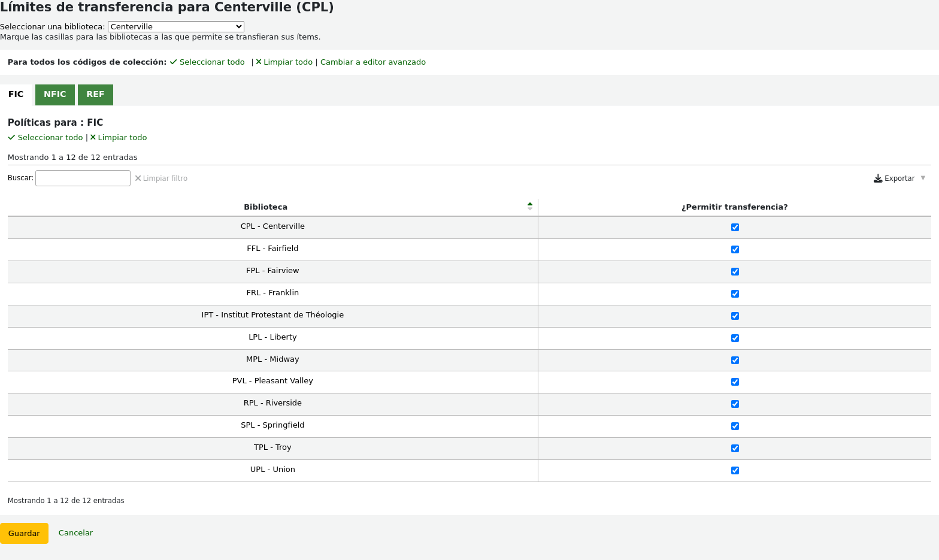Open Cambiar a editor avanzado link

373,62
